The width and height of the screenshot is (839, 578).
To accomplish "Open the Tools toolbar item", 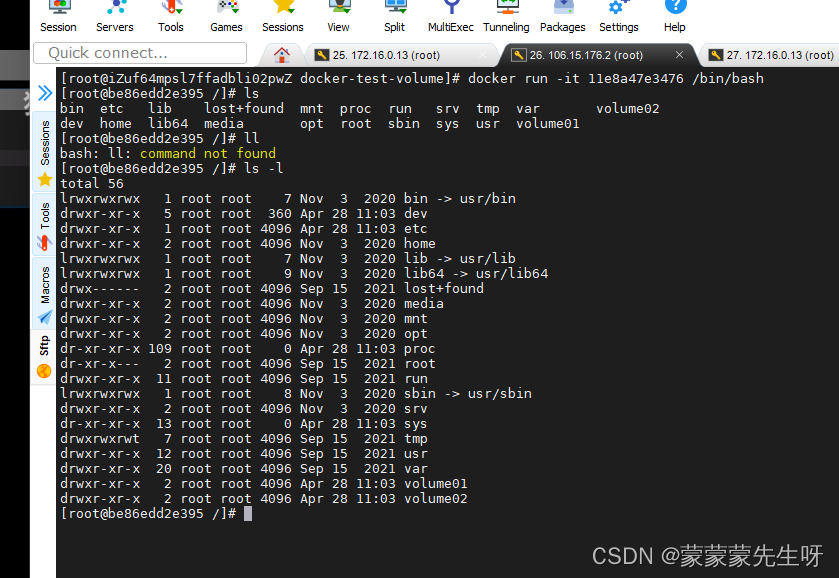I will (x=171, y=17).
